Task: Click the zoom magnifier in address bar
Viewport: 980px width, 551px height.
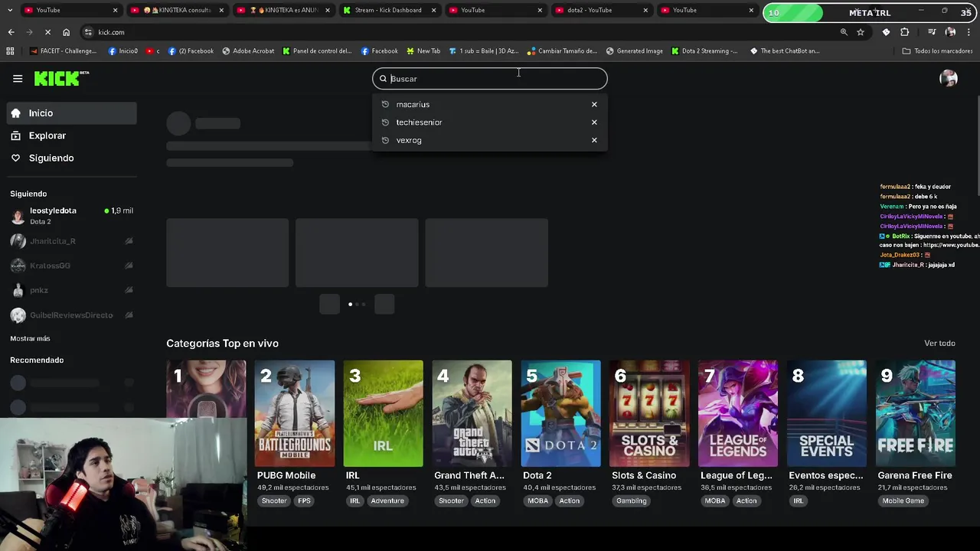Action: (844, 32)
